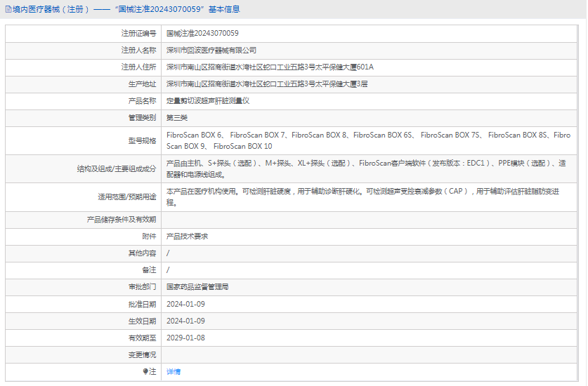Click the 注册人住所 label
The height and width of the screenshot is (386, 588).
138,67
